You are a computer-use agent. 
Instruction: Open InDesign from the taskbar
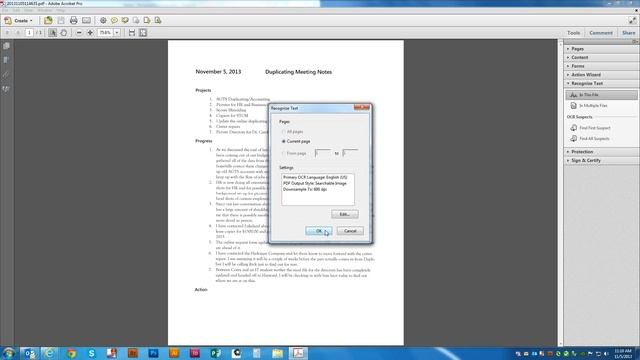(195, 353)
